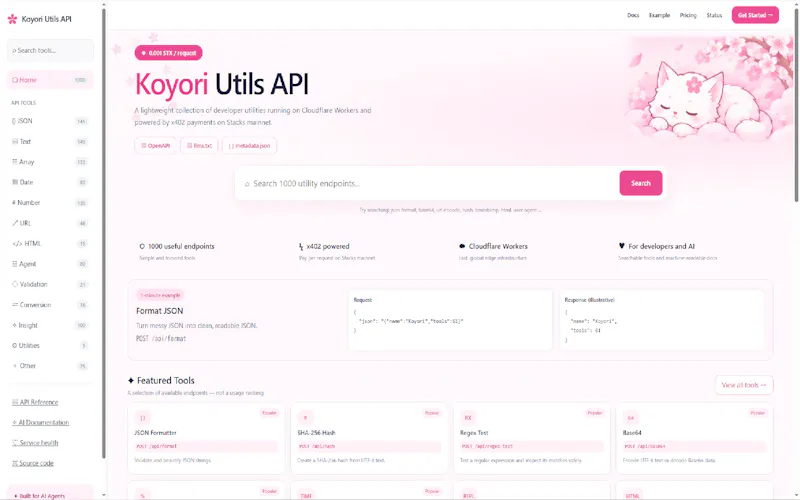Open the OpenAPI spec button
The image size is (800, 500).
(x=156, y=145)
